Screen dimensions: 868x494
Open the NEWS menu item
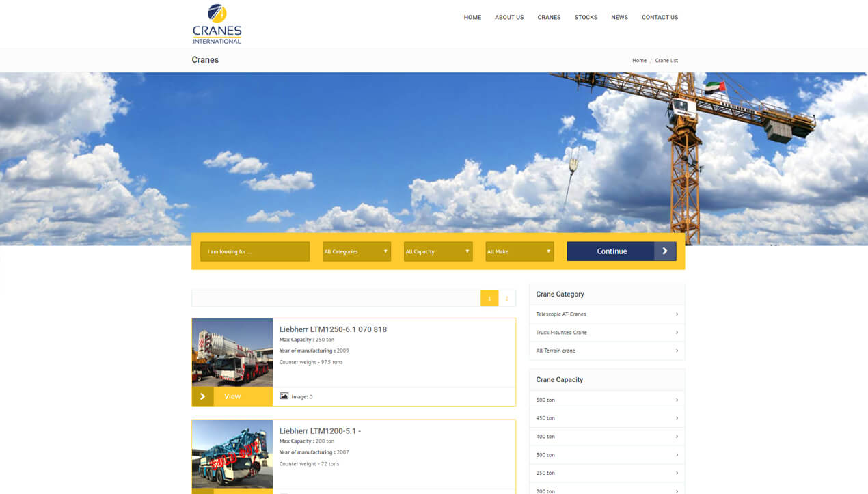pos(619,18)
